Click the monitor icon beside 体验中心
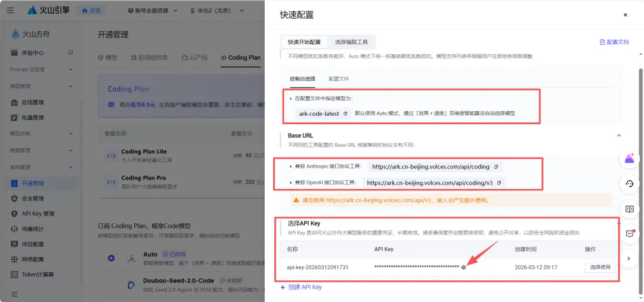This screenshot has width=644, height=302. tap(70, 53)
